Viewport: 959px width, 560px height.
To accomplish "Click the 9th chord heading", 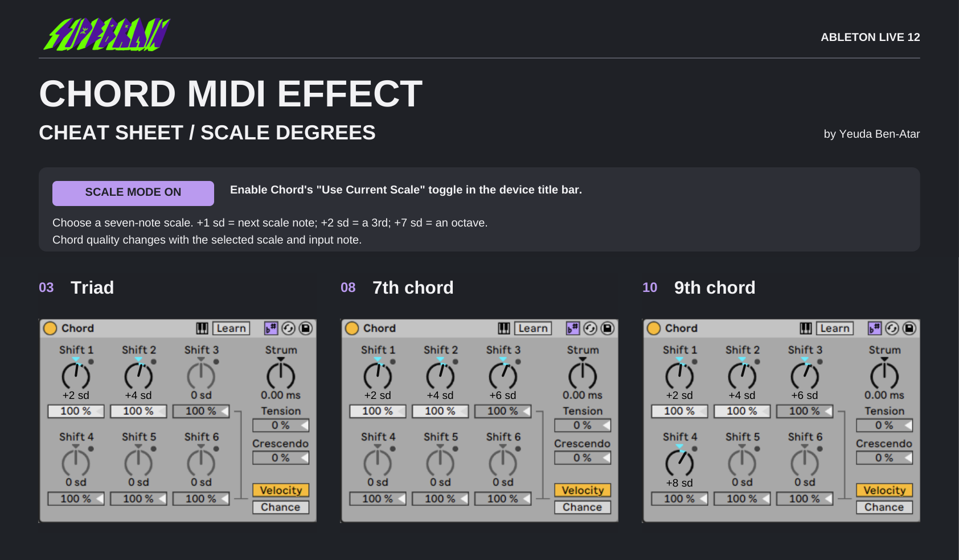I will (x=715, y=287).
